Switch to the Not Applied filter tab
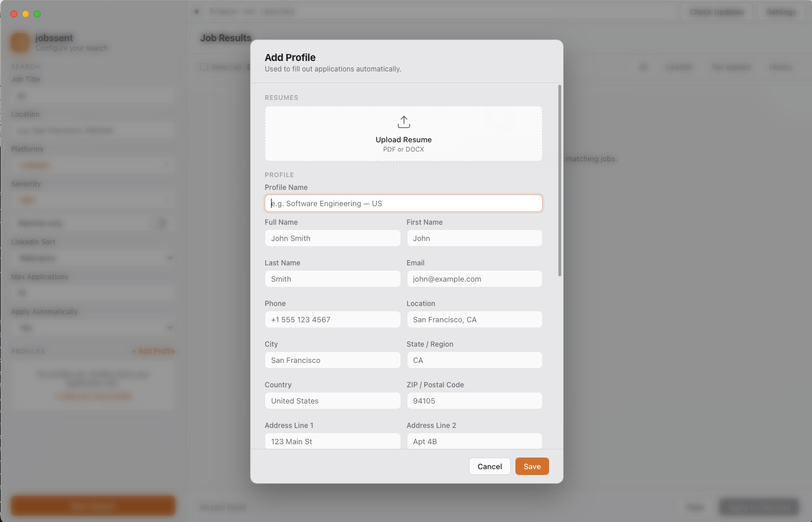The height and width of the screenshot is (522, 812). click(731, 67)
